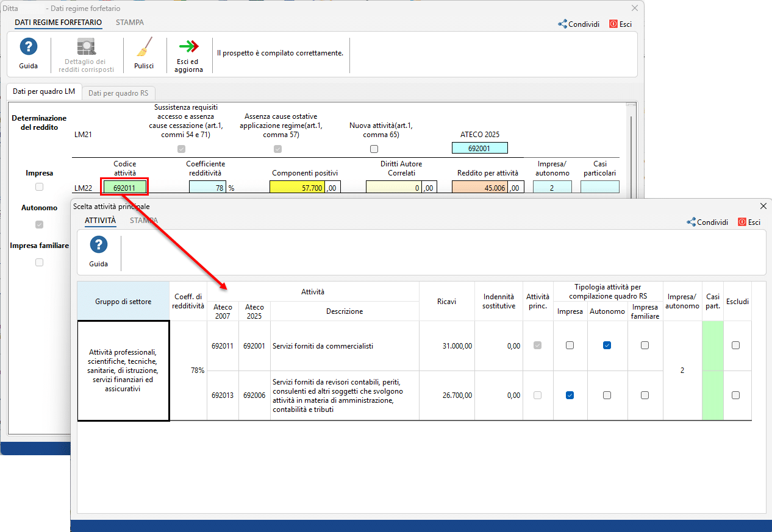Click Dettaglio dei redditi corrisposti icon
Screen dimensions: 772x532
85,48
